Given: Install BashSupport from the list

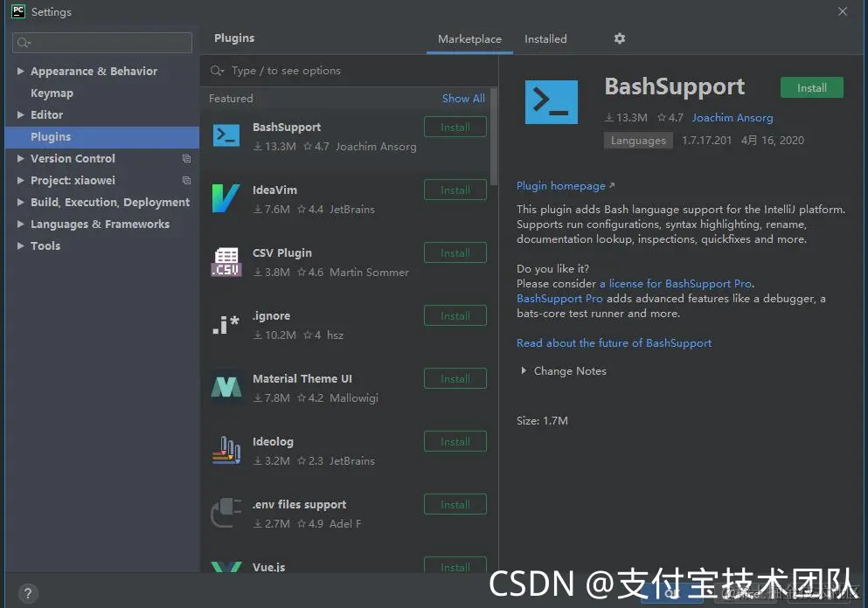Looking at the screenshot, I should [455, 128].
